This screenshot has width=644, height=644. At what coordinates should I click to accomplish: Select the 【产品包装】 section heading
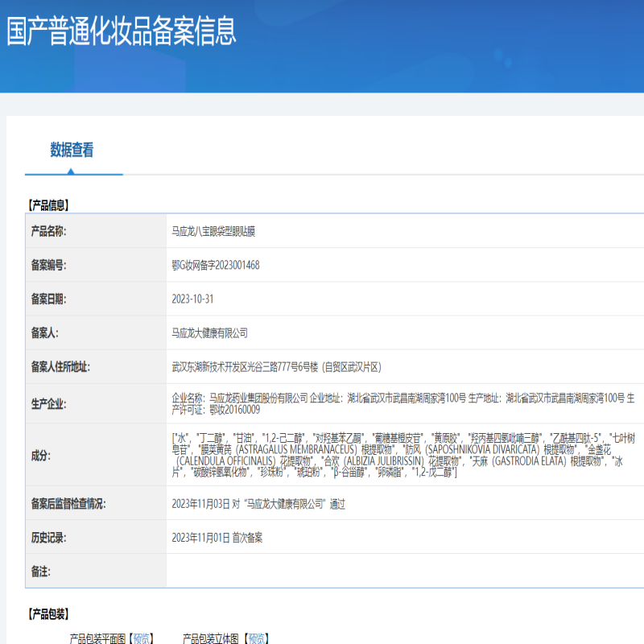click(48, 614)
